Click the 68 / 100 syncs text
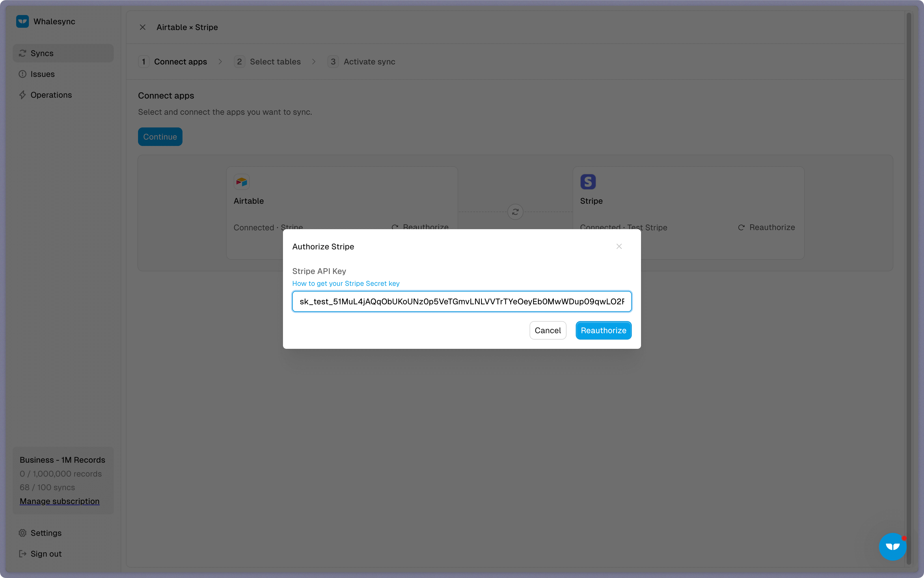 point(47,488)
